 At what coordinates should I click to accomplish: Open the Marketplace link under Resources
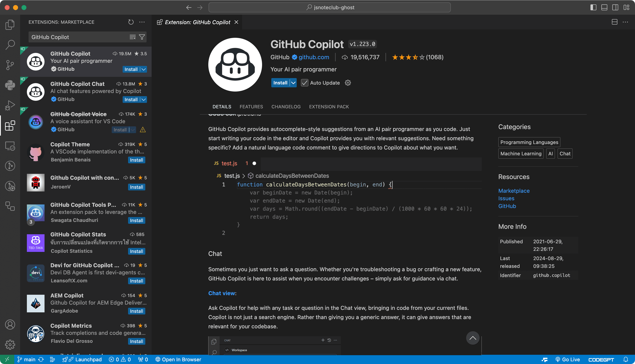pyautogui.click(x=514, y=191)
